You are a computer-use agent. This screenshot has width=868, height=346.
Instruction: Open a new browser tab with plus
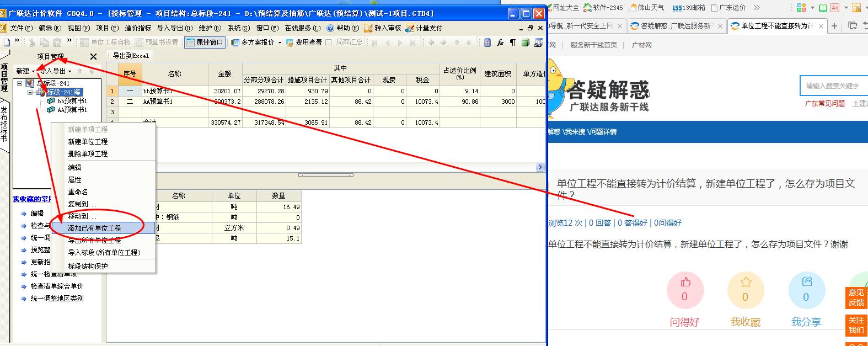[834, 26]
